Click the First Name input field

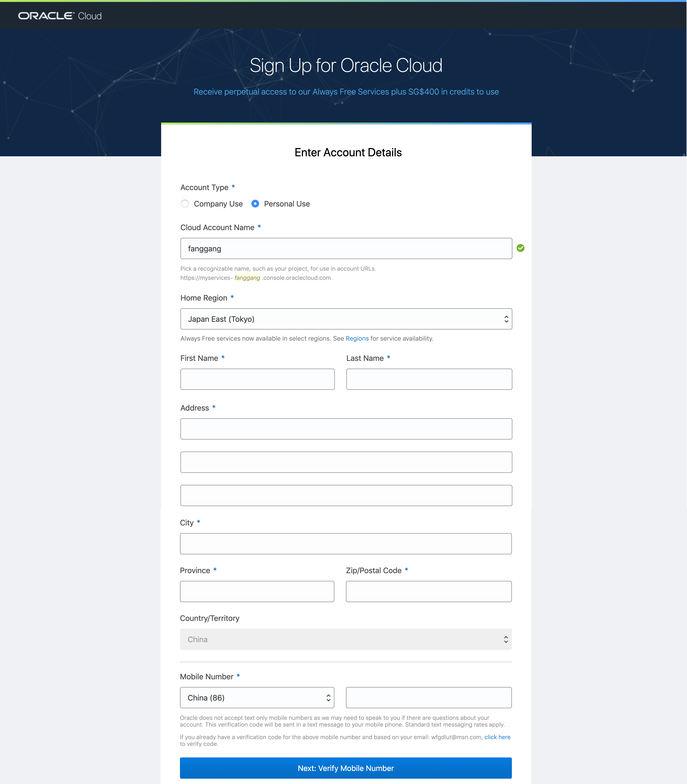point(258,379)
